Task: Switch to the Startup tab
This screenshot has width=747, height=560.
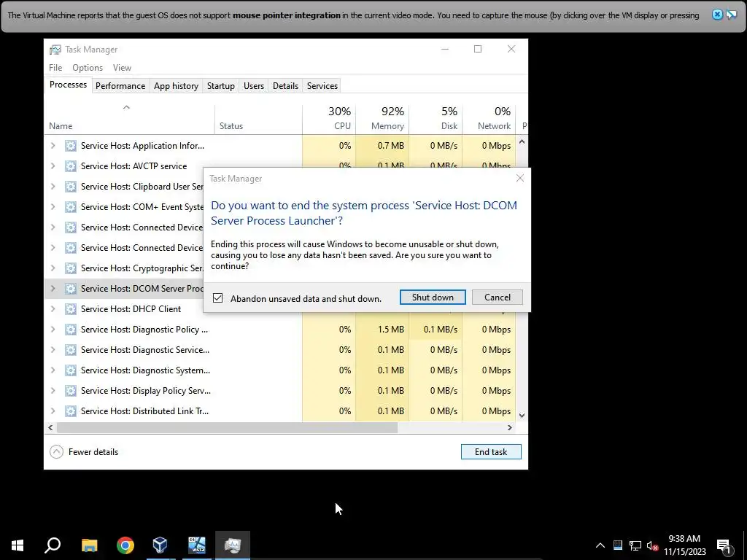Action: (220, 86)
